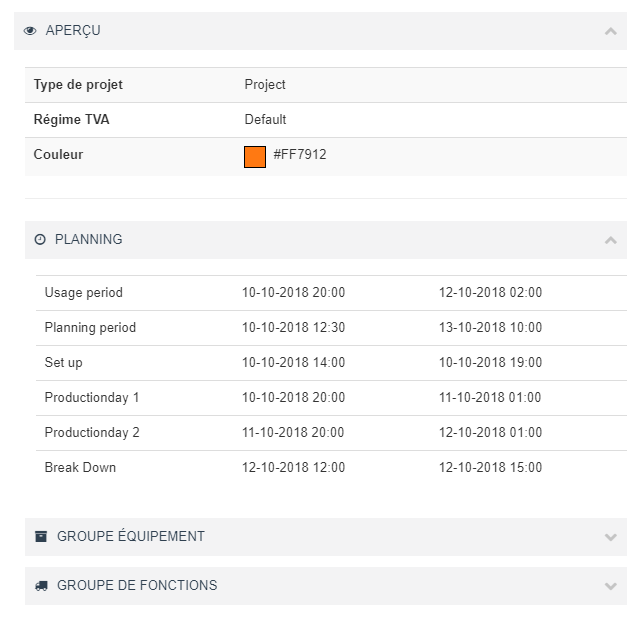Select the 'Productionday 2' row label
This screenshot has width=636, height=624.
coord(92,432)
